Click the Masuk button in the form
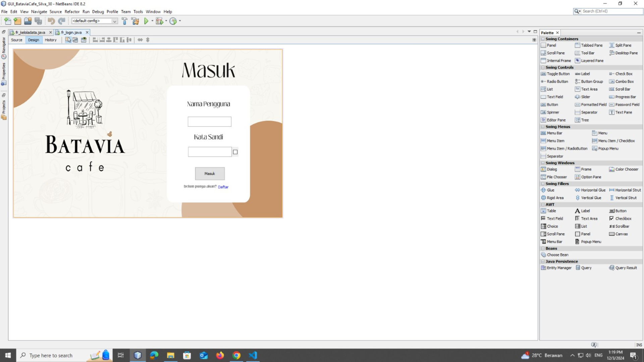Image resolution: width=644 pixels, height=362 pixels. (210, 174)
